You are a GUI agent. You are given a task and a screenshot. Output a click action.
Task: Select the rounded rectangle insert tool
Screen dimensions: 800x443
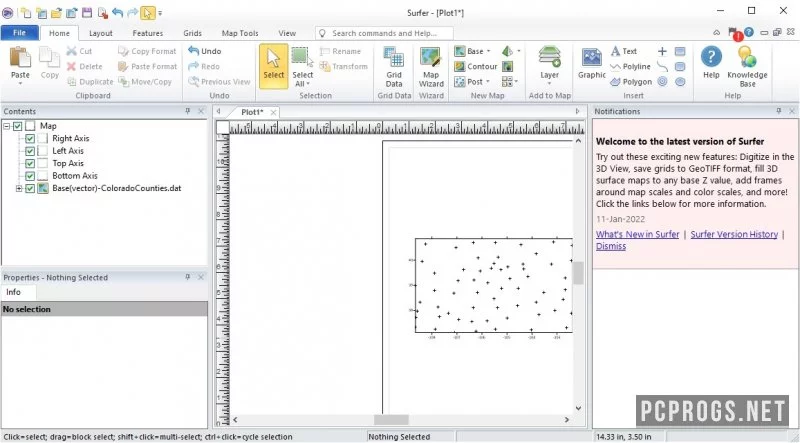pyautogui.click(x=680, y=66)
